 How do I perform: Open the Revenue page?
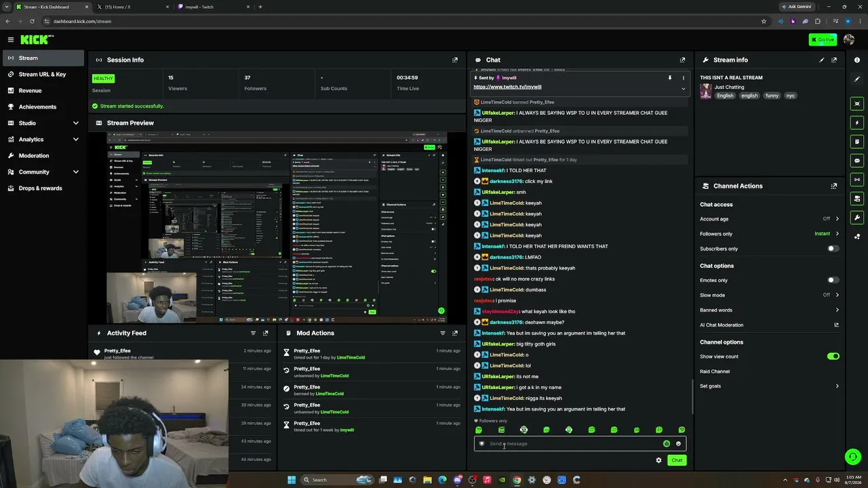pyautogui.click(x=42, y=91)
